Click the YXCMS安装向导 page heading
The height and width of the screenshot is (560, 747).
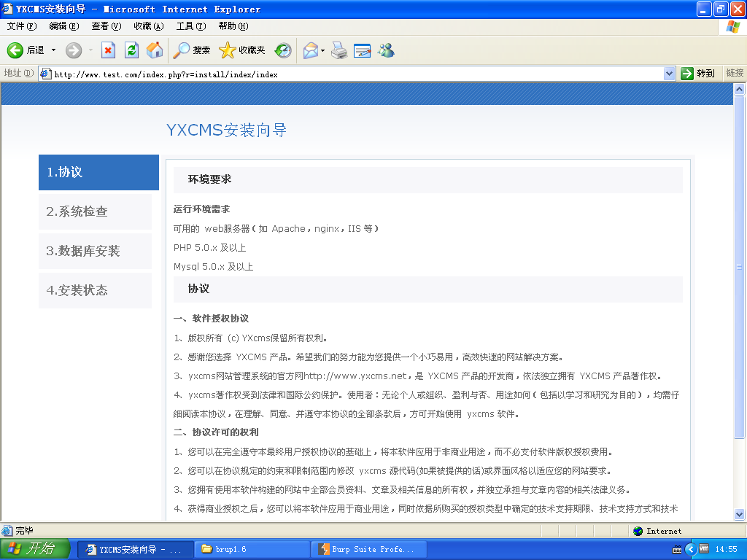tap(226, 130)
